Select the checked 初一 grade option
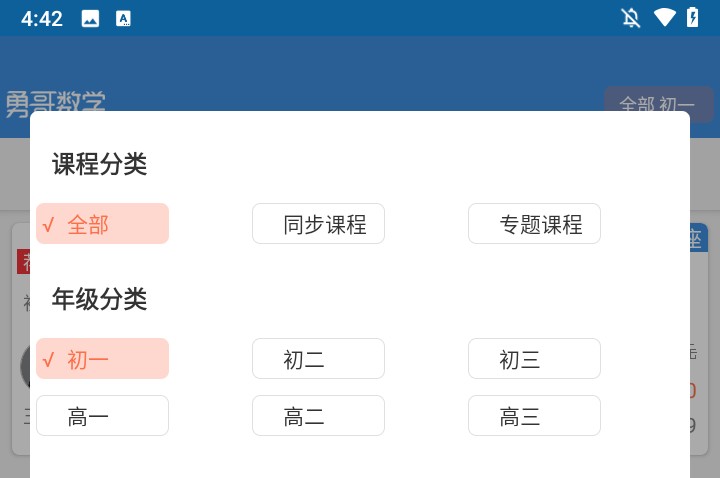 tap(102, 359)
